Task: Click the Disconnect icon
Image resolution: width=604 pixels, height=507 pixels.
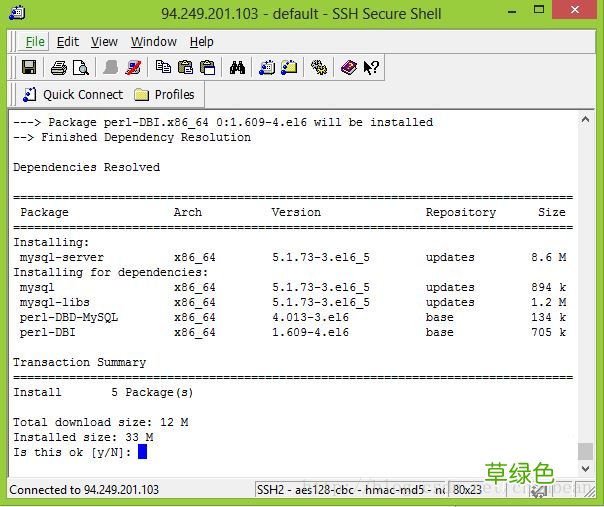Action: 133,67
